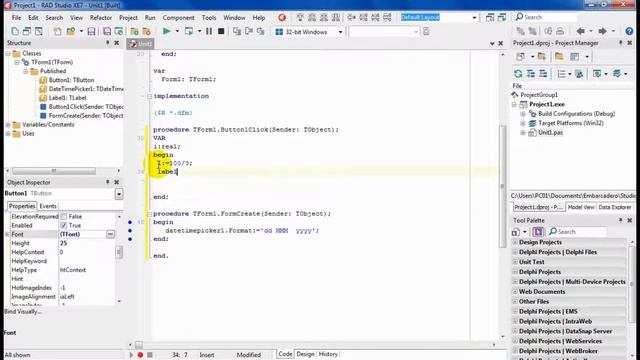Close the Structure panel
640x360 pixels.
117,43
